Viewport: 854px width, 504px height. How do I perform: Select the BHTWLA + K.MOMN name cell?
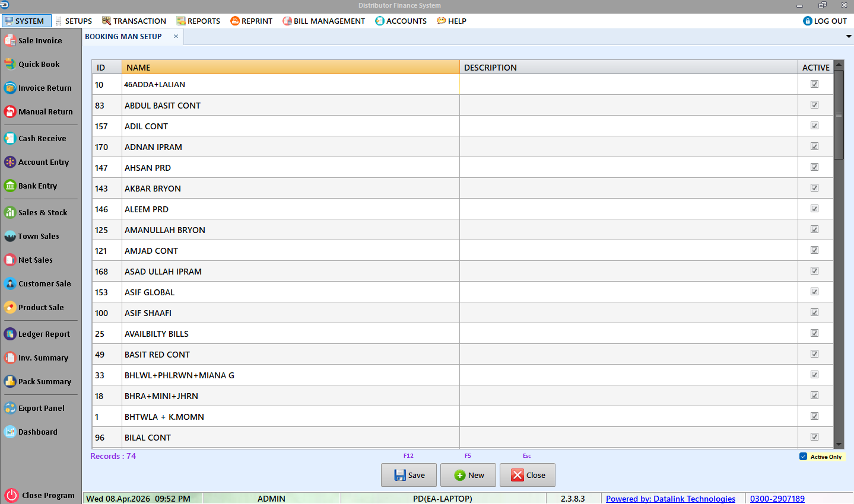tap(291, 416)
